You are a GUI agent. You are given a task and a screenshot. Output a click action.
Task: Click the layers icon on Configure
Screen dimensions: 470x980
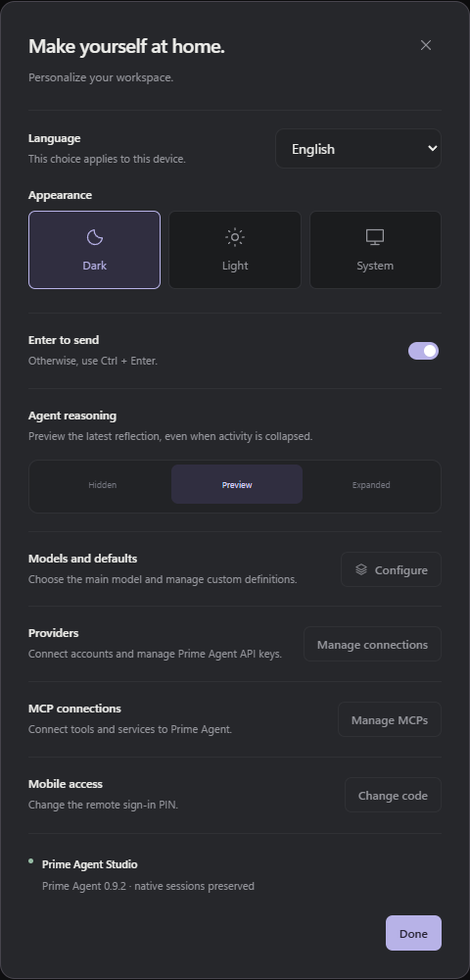(361, 569)
